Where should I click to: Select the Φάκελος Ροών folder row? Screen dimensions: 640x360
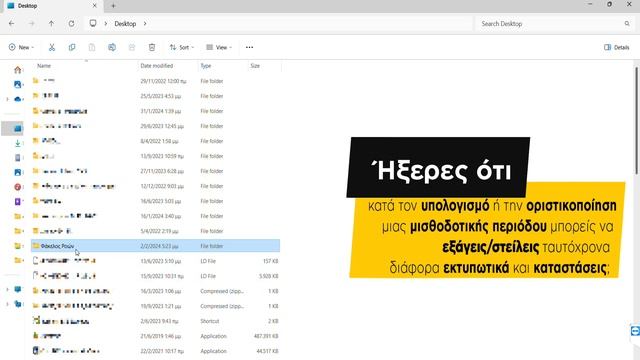156,246
